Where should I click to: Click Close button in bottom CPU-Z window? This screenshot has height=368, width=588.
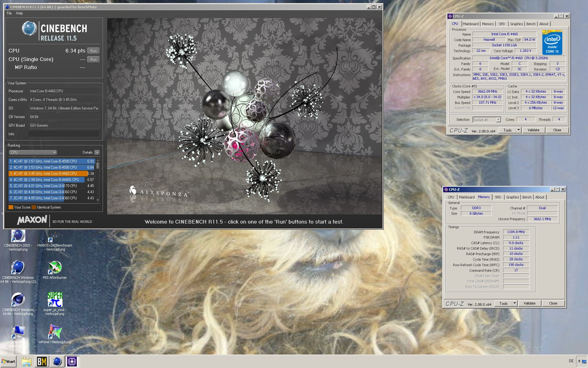tap(553, 304)
